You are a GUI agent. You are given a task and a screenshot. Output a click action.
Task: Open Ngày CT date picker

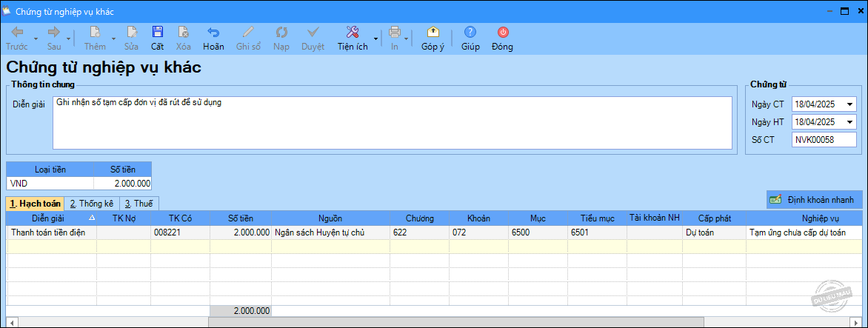[x=849, y=104]
